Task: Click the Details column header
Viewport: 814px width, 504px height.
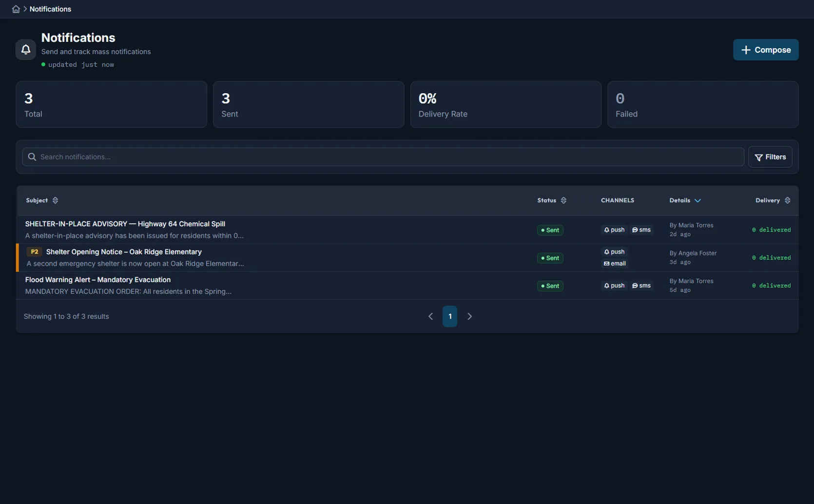Action: [679, 201]
